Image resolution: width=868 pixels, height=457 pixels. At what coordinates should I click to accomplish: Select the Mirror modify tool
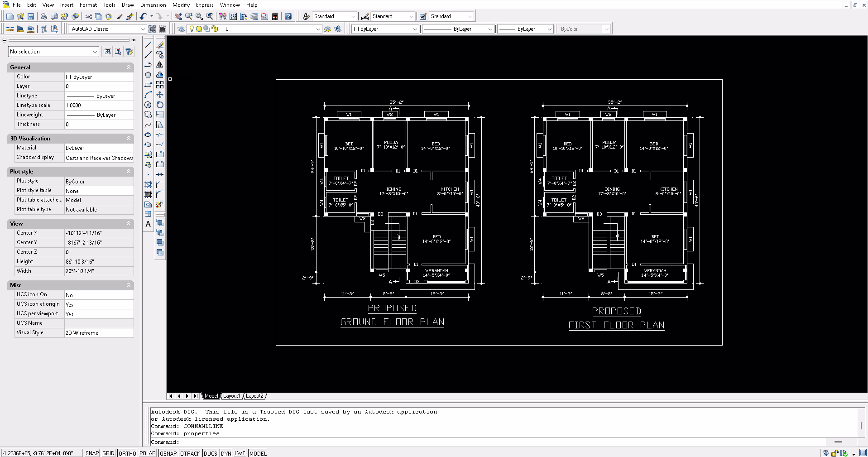coord(160,65)
